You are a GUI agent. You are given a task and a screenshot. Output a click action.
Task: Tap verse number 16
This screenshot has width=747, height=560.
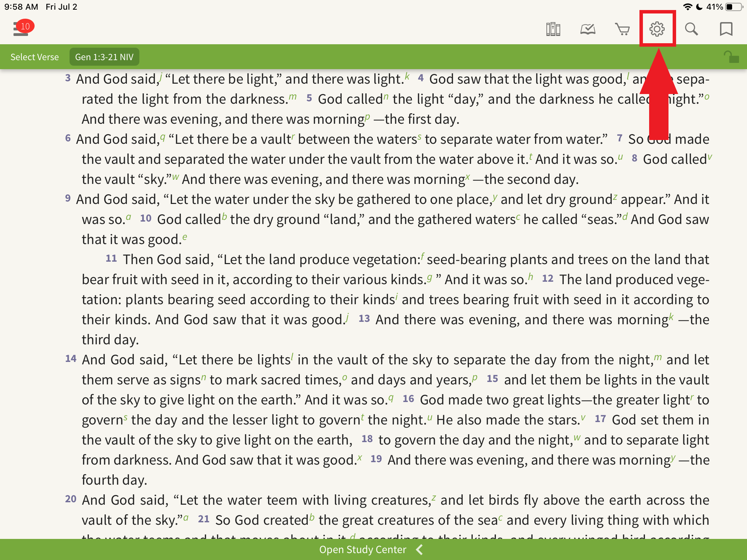pos(408,399)
